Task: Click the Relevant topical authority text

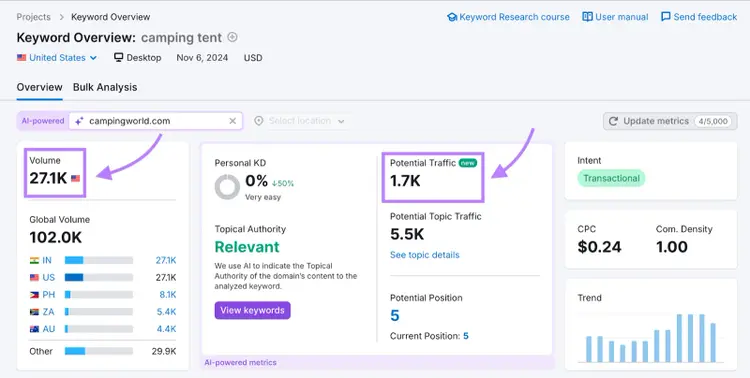Action: 247,247
